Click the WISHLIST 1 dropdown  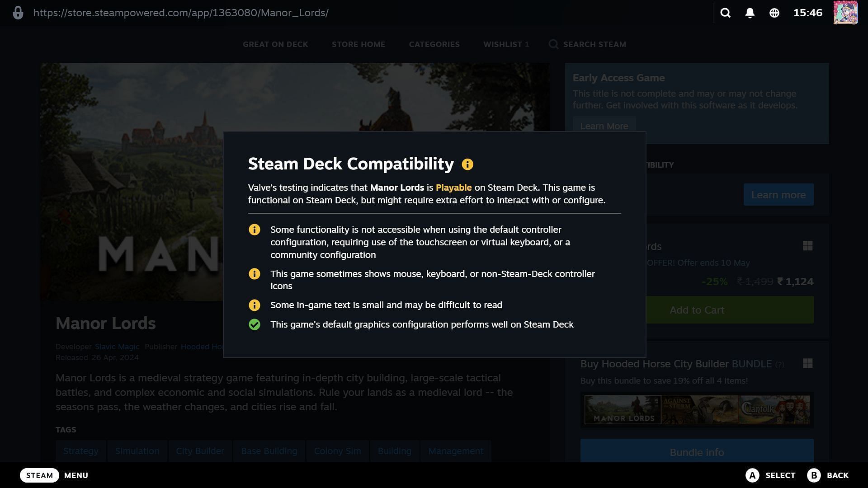tap(505, 43)
